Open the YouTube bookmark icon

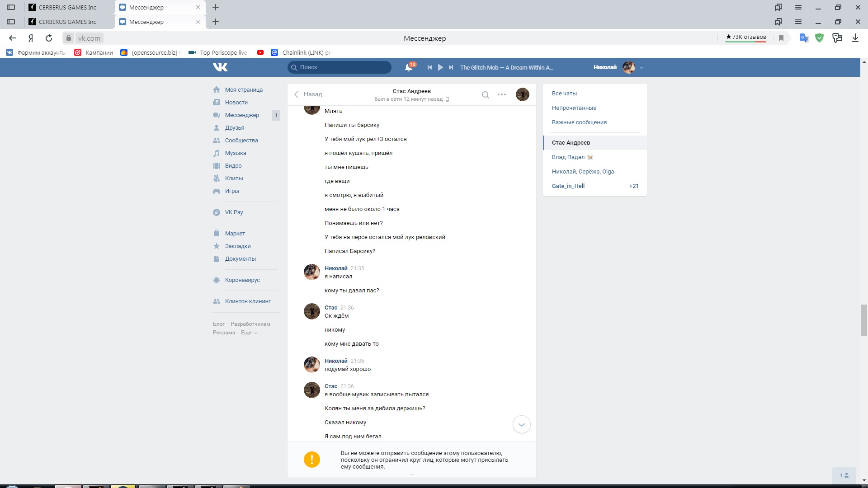pos(260,52)
